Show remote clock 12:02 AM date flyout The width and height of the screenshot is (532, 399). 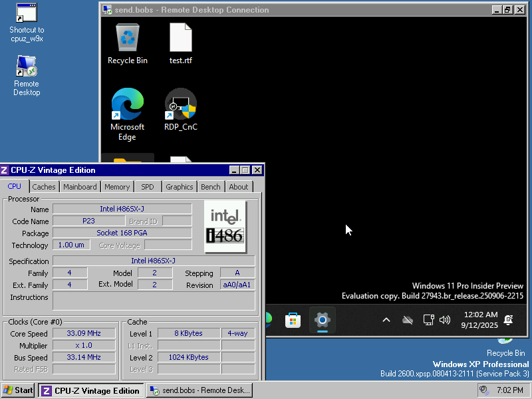(x=479, y=320)
